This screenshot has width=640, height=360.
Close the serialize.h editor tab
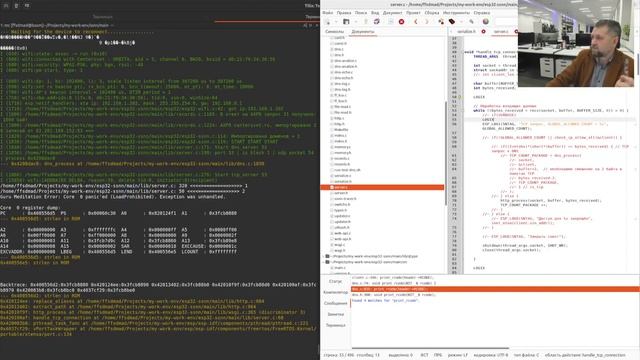pyautogui.click(x=484, y=31)
